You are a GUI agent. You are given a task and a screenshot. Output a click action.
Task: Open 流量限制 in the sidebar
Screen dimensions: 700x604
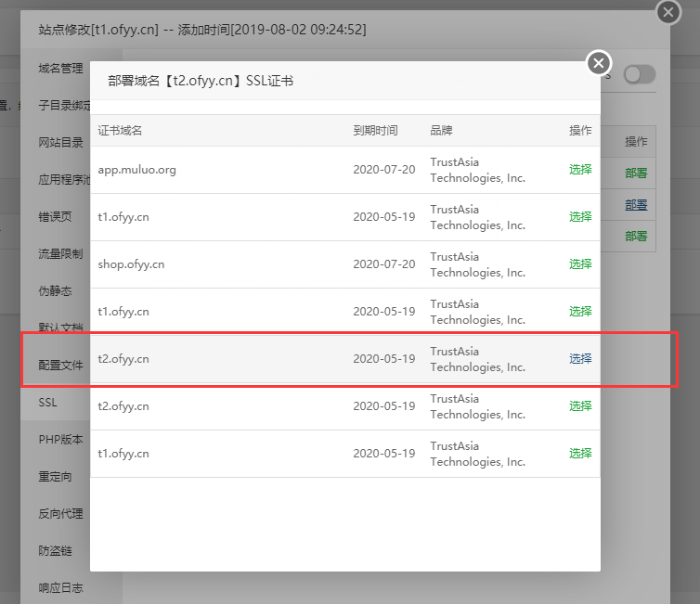(60, 254)
